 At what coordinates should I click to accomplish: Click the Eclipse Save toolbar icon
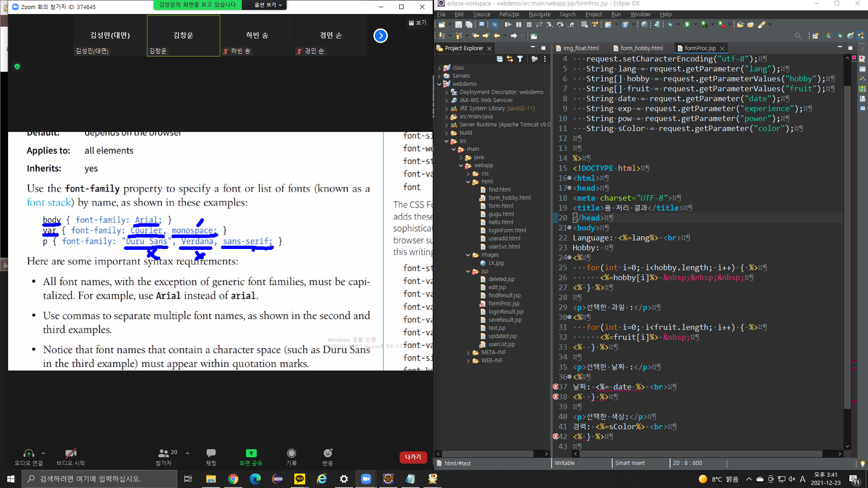click(x=458, y=24)
